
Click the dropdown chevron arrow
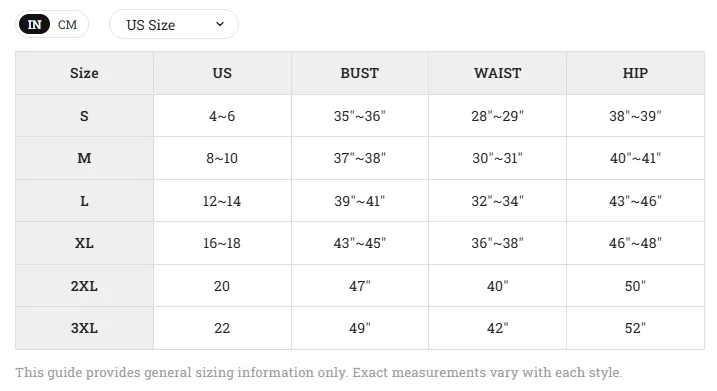[220, 24]
